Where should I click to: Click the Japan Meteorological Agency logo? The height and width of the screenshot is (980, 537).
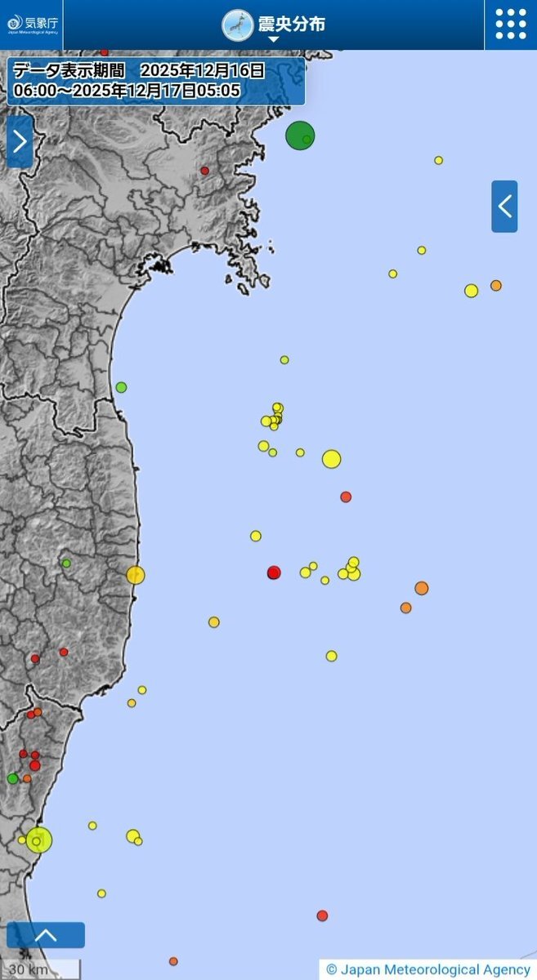coord(32,24)
